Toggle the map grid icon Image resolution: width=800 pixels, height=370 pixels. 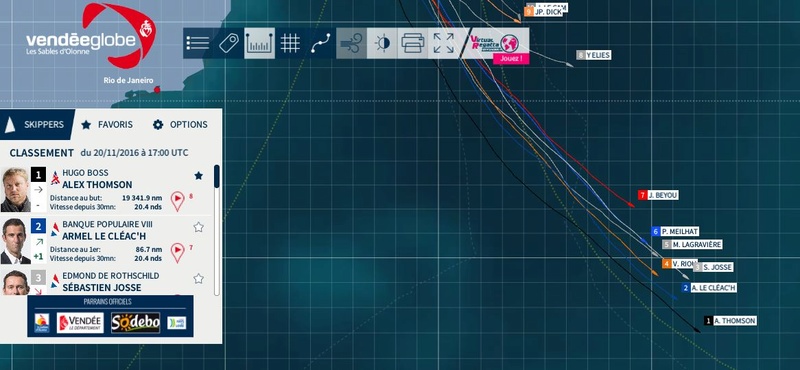[x=290, y=43]
